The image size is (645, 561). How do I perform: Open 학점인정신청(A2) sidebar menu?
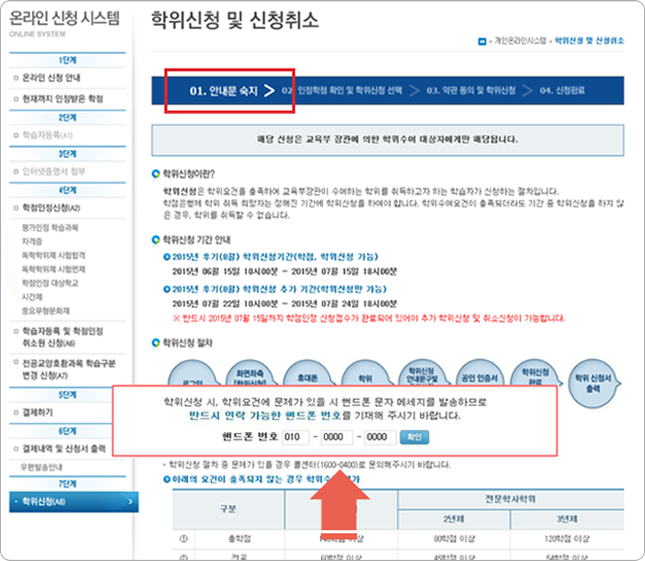(51, 208)
